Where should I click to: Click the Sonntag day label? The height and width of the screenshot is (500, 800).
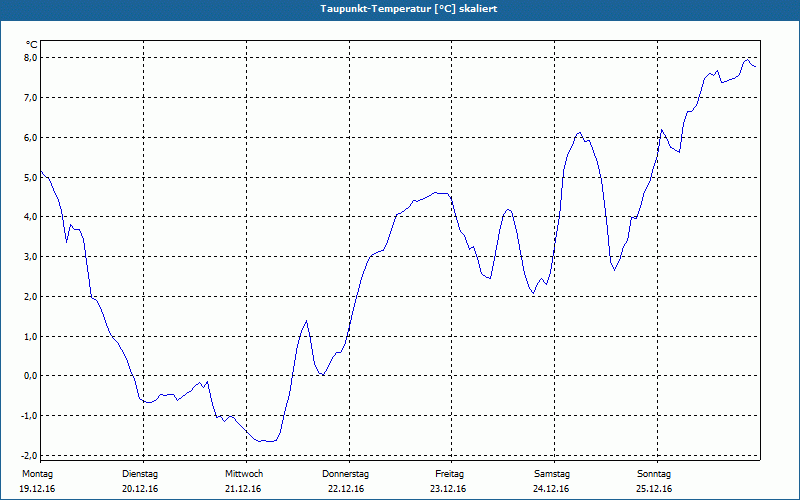654,474
